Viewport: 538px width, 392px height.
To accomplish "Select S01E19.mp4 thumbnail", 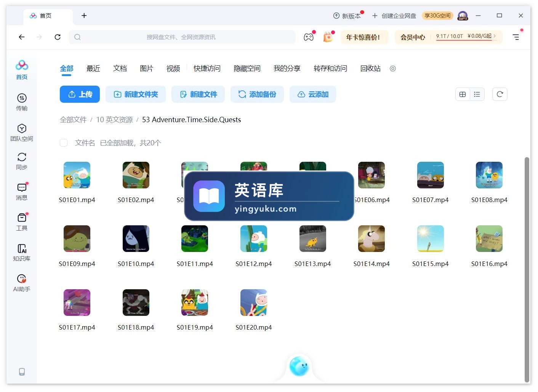I will (195, 303).
